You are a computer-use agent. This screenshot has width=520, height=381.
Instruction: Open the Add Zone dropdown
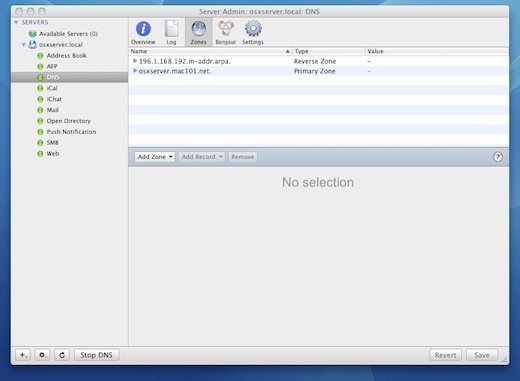(x=155, y=157)
